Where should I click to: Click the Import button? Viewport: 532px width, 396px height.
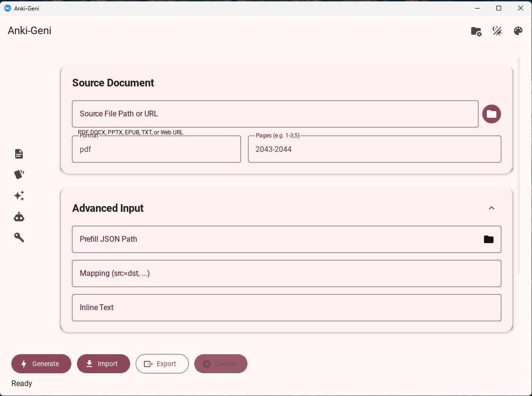[104, 364]
